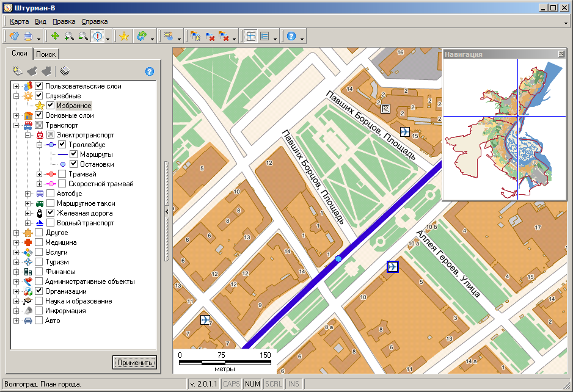Click the Применить button
Image resolution: width=573 pixels, height=392 pixels.
[x=134, y=363]
